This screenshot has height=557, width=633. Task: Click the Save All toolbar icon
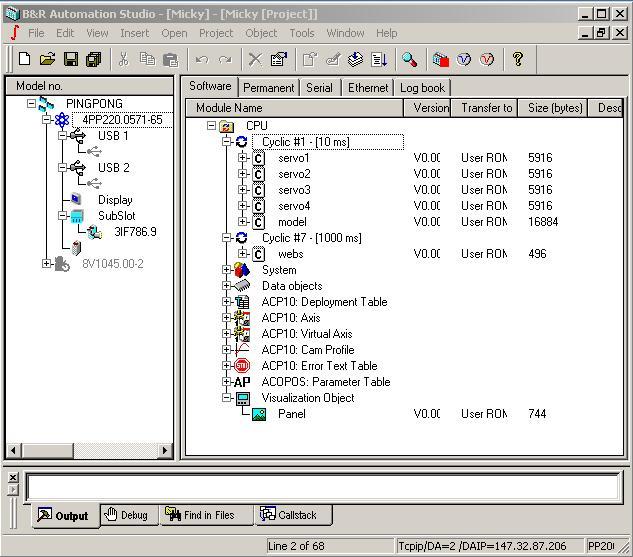click(94, 59)
